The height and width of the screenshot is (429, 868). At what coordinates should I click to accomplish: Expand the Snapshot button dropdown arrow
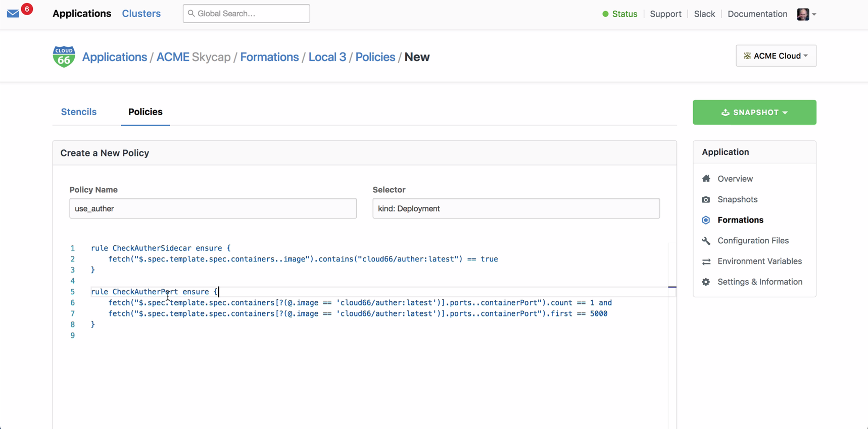click(x=785, y=113)
